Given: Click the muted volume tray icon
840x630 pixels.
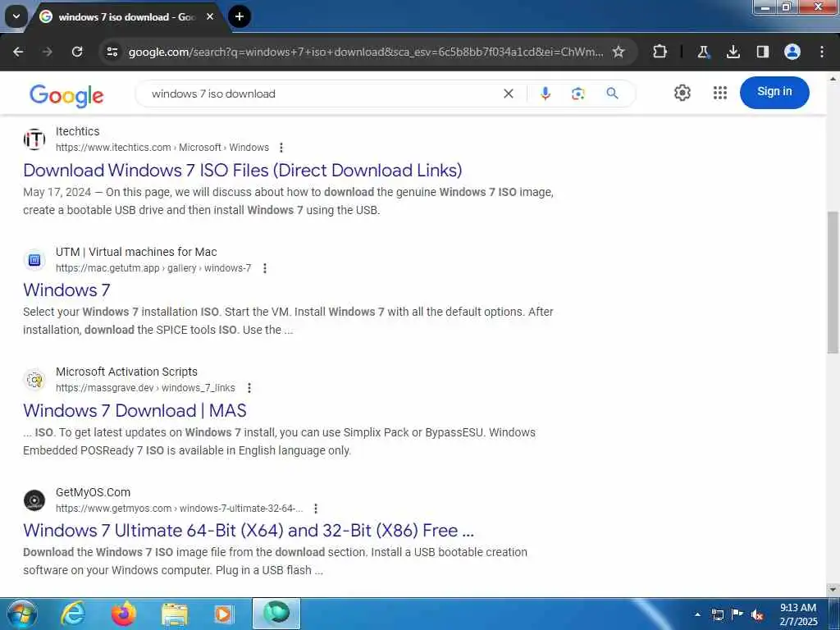Looking at the screenshot, I should click(757, 614).
